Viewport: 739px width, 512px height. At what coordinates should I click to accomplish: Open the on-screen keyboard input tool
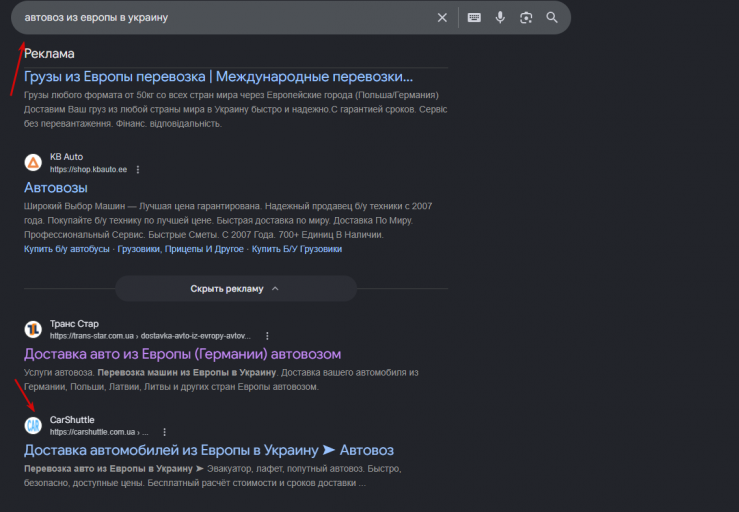[474, 18]
